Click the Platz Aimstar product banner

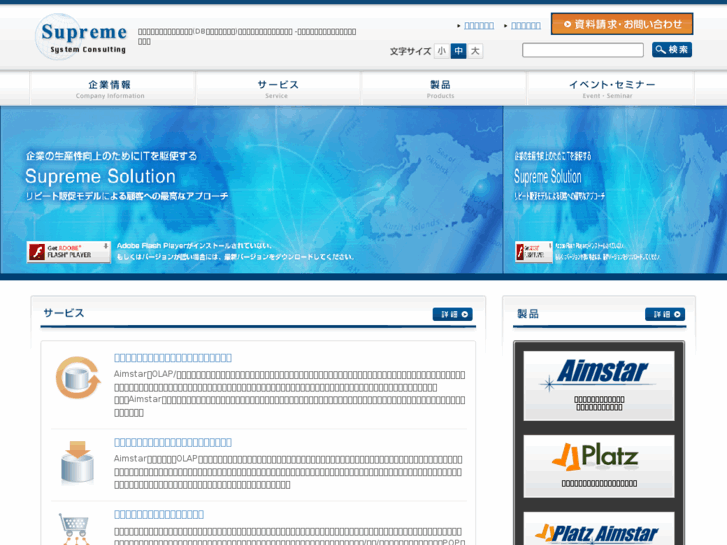599,529
